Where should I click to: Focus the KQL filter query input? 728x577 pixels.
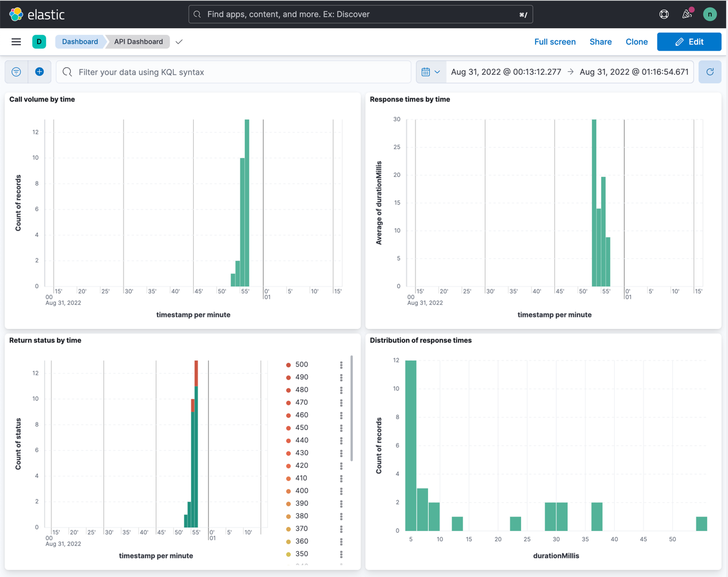coord(233,72)
